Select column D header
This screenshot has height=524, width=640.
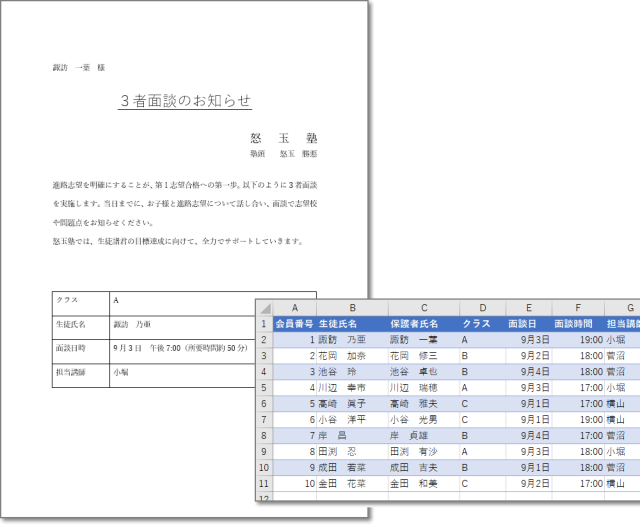coord(482,308)
